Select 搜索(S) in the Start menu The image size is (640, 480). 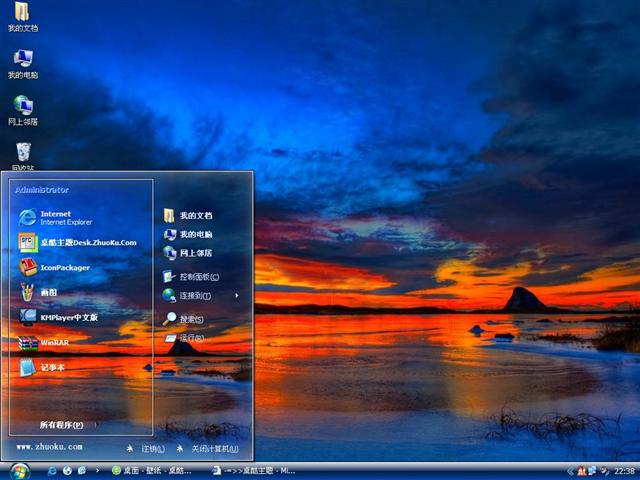[190, 319]
